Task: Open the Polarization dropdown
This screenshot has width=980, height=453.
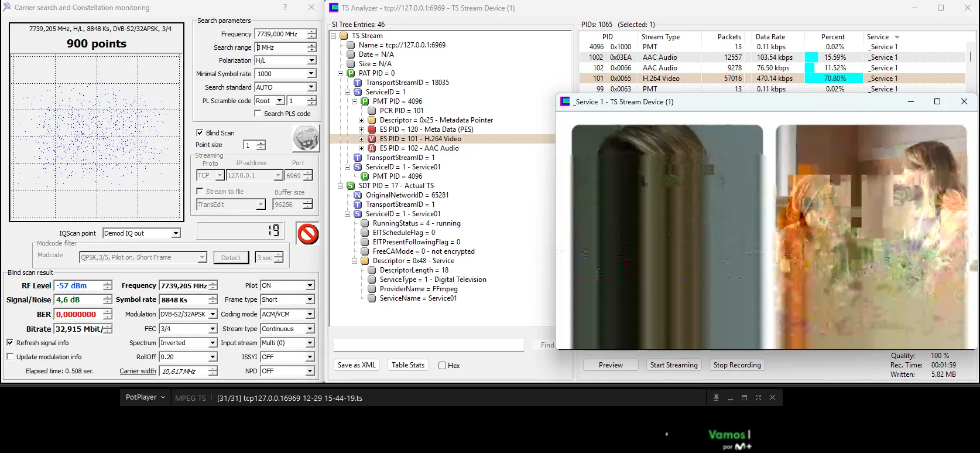Action: pyautogui.click(x=311, y=60)
